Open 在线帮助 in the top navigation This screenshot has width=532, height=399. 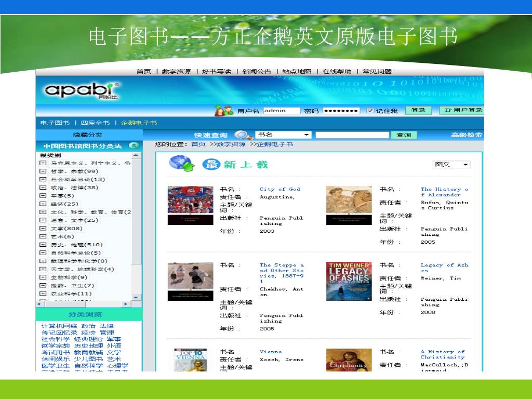pyautogui.click(x=337, y=71)
